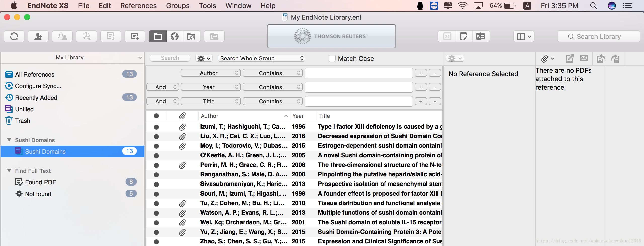Collapse the Sushi Domains group set triangle
644x246 pixels.
[9, 140]
